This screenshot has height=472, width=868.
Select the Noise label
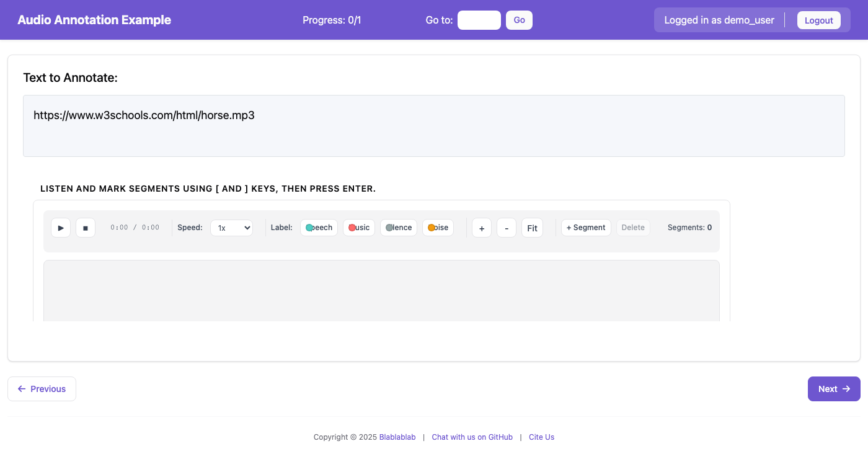click(438, 228)
